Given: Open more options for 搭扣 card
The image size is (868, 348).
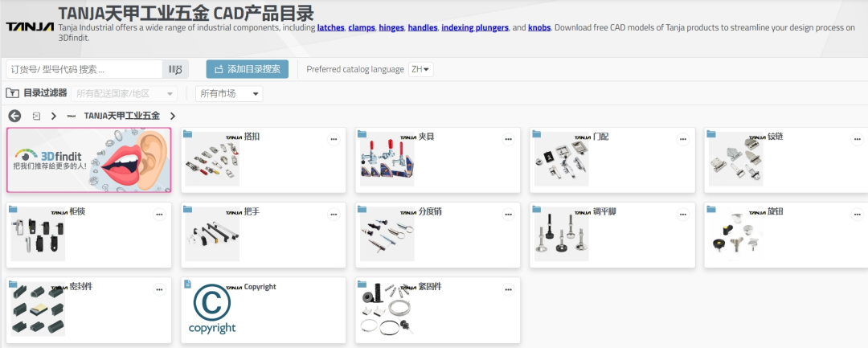Looking at the screenshot, I should click(x=334, y=139).
